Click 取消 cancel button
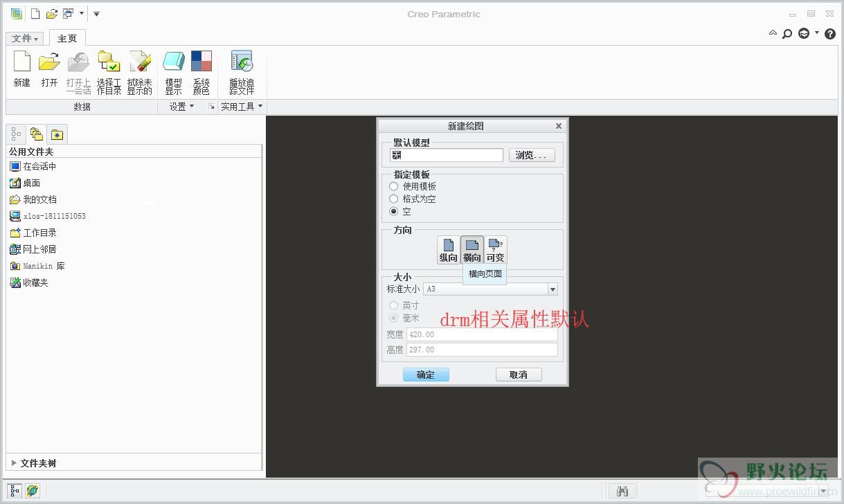Viewport: 844px width, 504px height. click(519, 375)
